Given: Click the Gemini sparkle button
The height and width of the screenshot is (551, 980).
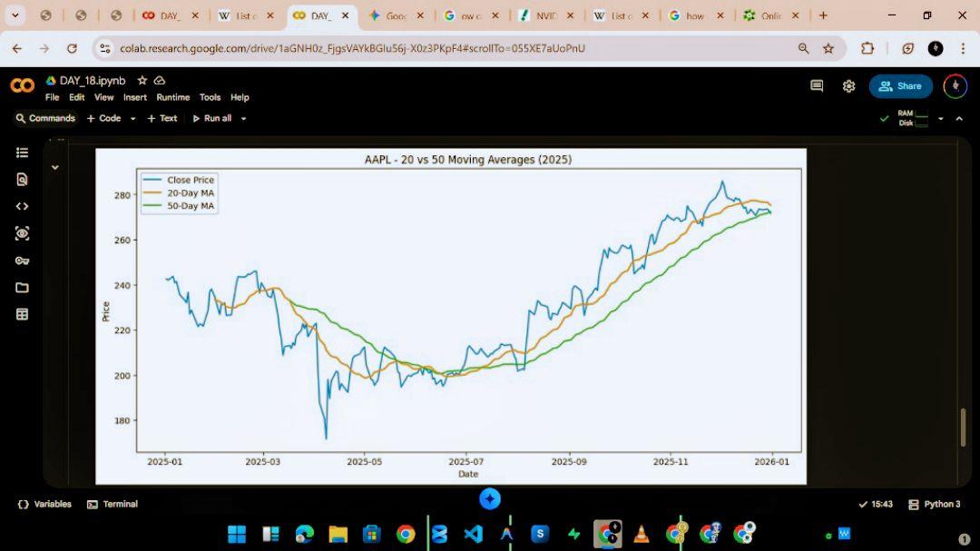Looking at the screenshot, I should click(x=490, y=498).
